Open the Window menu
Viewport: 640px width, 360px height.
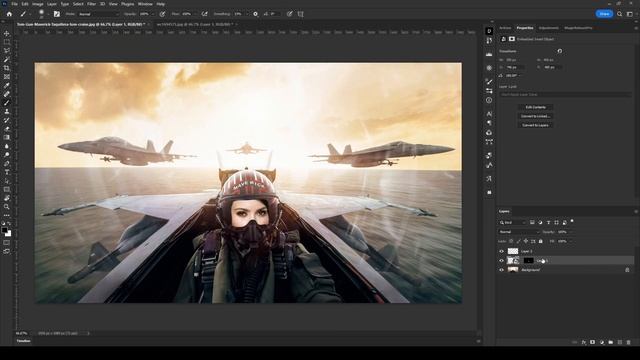pos(145,4)
